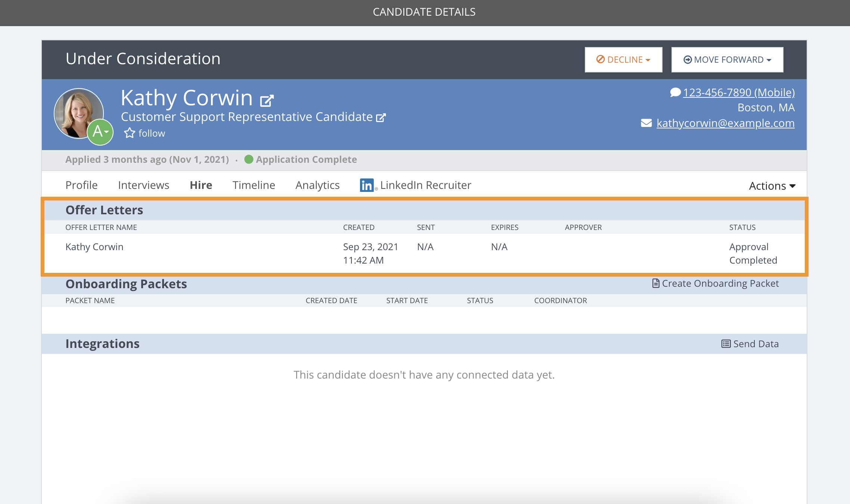The image size is (850, 504).
Task: Click the Approval Completed status text
Action: coord(753,253)
